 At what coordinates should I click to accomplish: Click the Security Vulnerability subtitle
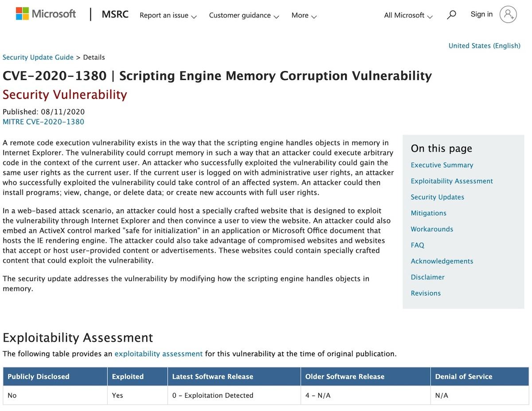[x=65, y=94]
